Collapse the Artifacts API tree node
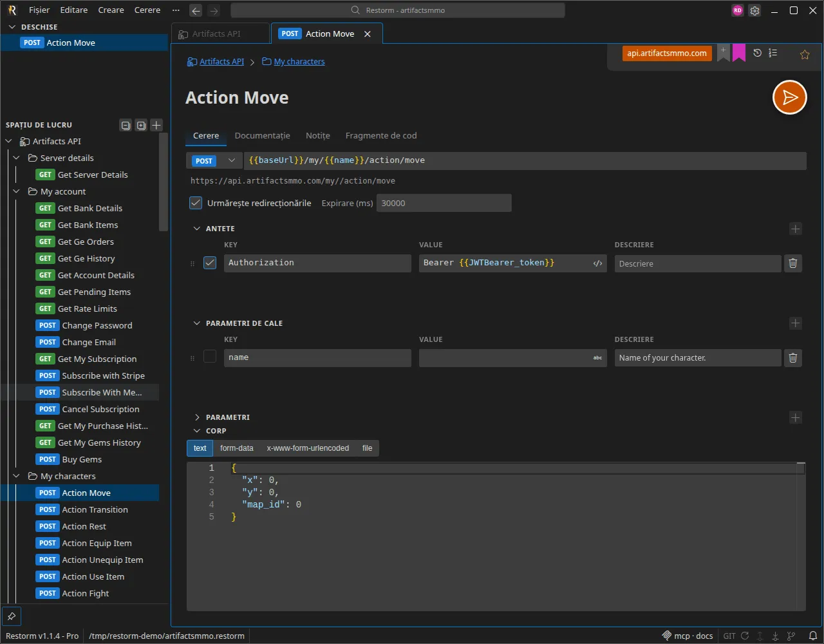The width and height of the screenshot is (824, 644). pos(9,142)
